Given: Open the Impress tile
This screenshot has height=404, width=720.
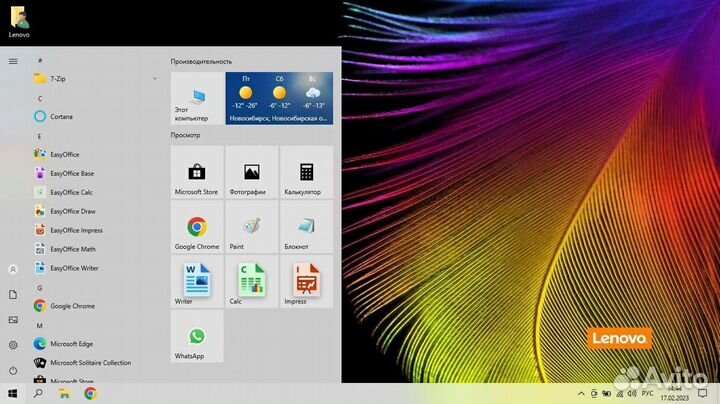Looking at the screenshot, I should (x=306, y=281).
